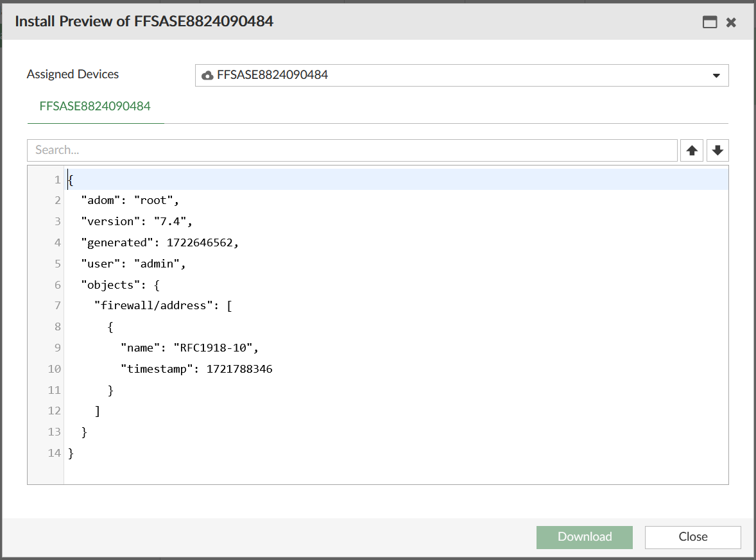The image size is (756, 560).
Task: Click the "user": "admin" line
Action: coord(125,263)
